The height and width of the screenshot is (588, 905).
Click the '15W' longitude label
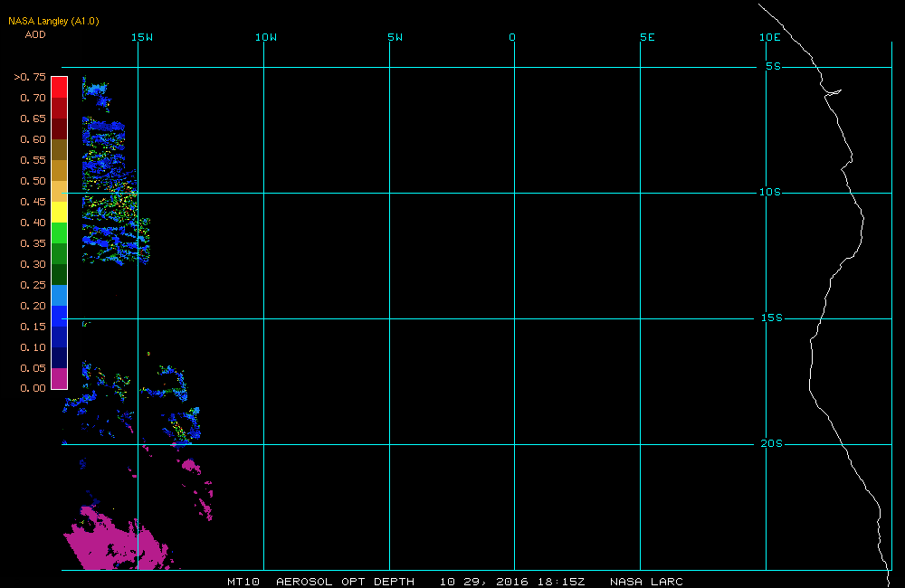[142, 37]
